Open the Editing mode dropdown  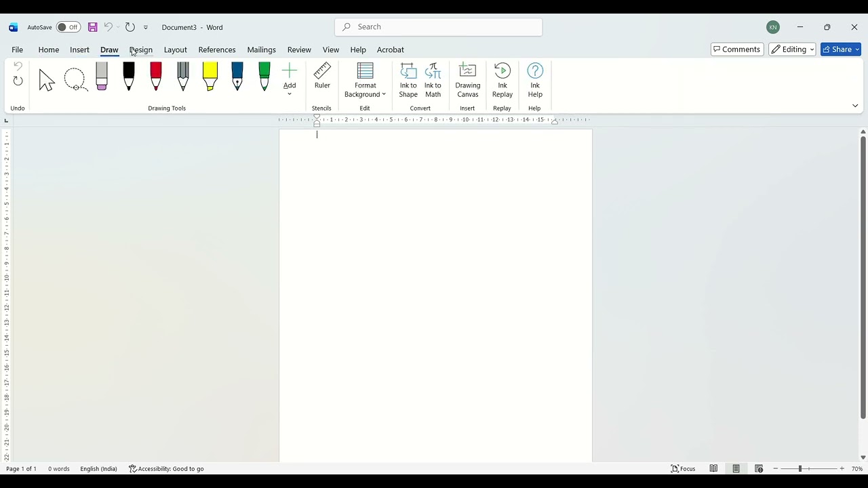(x=792, y=49)
